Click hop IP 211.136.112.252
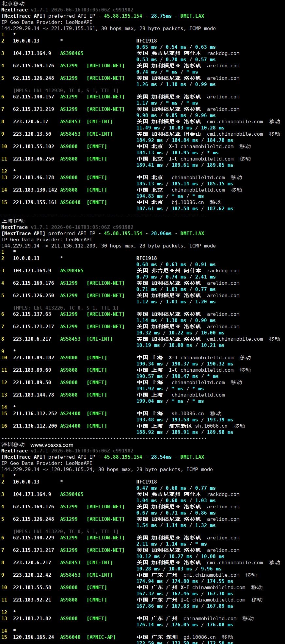 click(x=35, y=414)
